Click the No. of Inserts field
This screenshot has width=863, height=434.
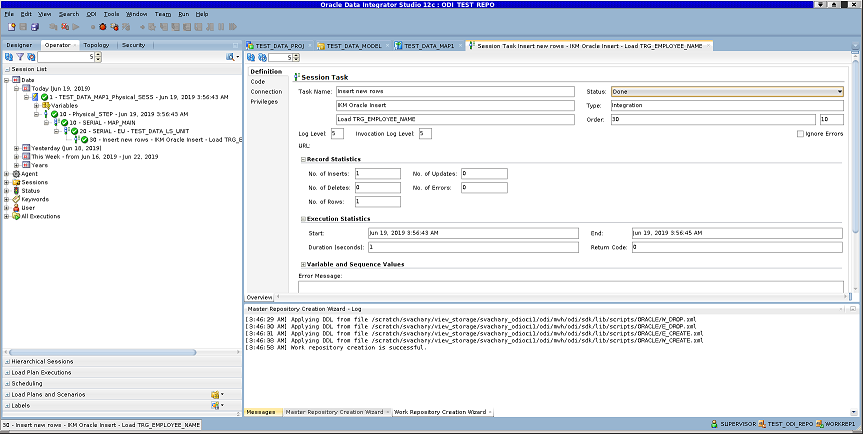coord(378,174)
